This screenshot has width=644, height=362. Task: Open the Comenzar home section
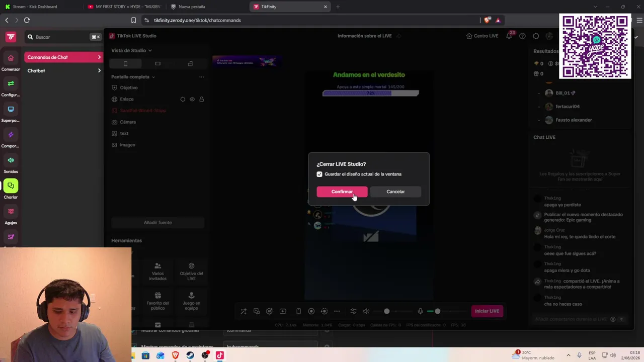tap(11, 61)
